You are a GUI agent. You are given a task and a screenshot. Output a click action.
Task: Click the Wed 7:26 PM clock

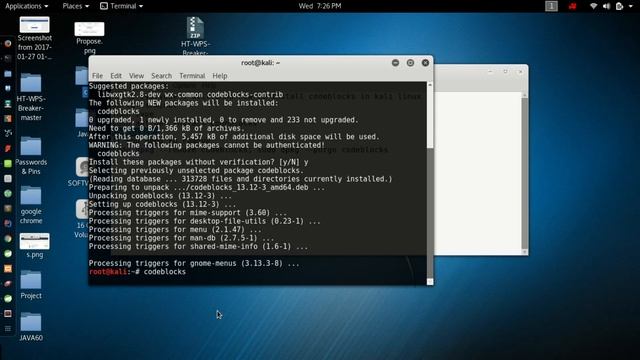[320, 6]
